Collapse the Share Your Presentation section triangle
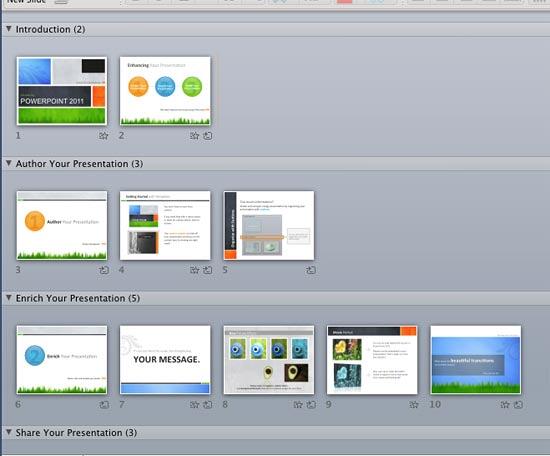The width and height of the screenshot is (550, 456). pyautogui.click(x=9, y=432)
